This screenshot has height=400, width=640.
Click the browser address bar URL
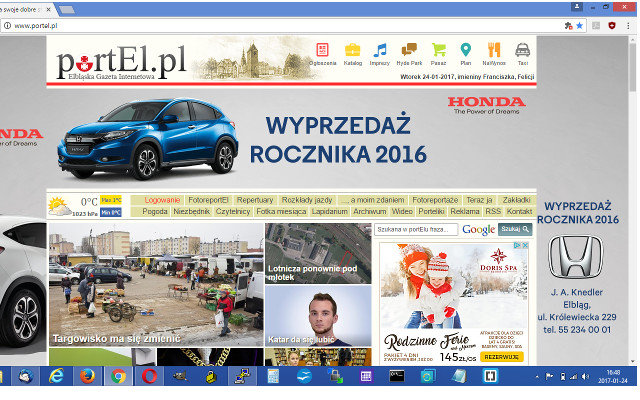36,26
